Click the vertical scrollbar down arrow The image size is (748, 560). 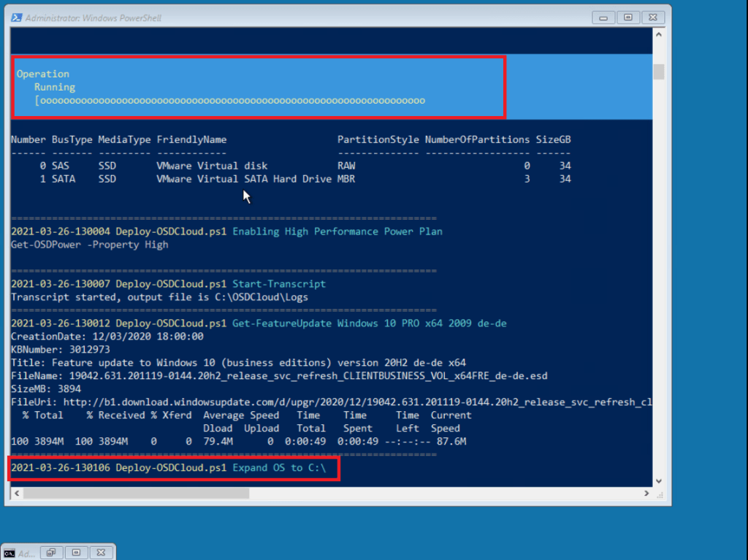pyautogui.click(x=659, y=480)
